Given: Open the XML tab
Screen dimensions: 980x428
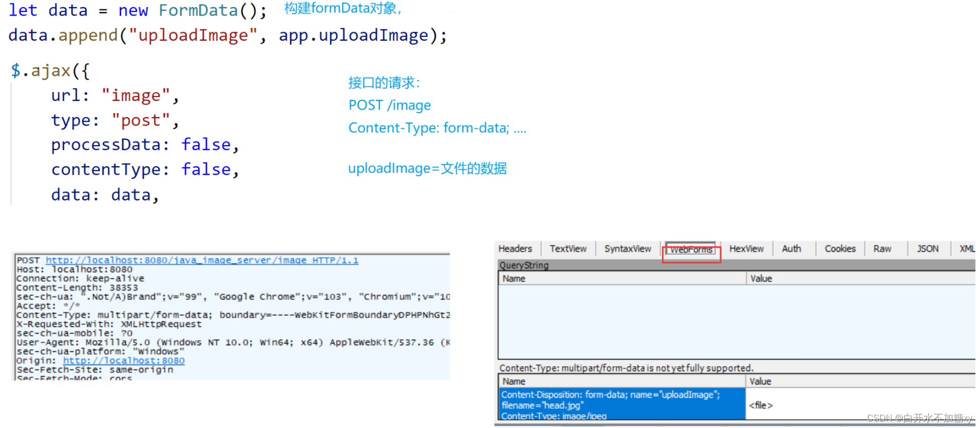Looking at the screenshot, I should click(x=967, y=249).
